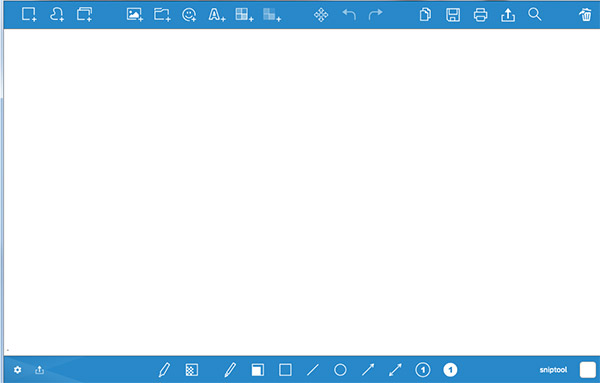This screenshot has width=600, height=383.
Task: Select the pencil drawing tool
Action: click(x=230, y=370)
